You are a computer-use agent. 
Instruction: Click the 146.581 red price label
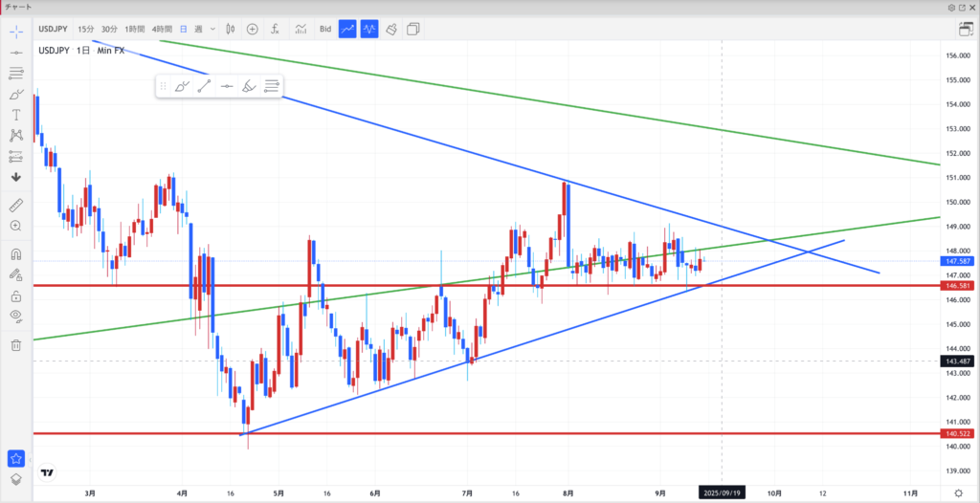click(958, 286)
